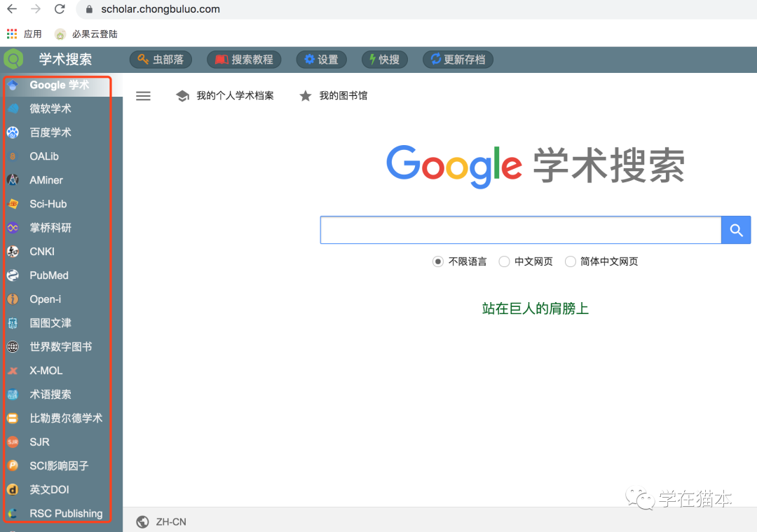Focus the scholar search input field
Viewport: 757px width, 532px height.
pos(521,230)
